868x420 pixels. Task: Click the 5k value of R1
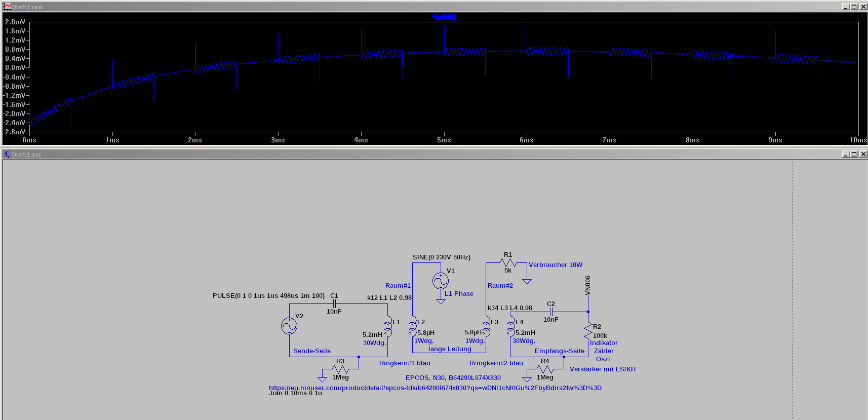coord(508,270)
